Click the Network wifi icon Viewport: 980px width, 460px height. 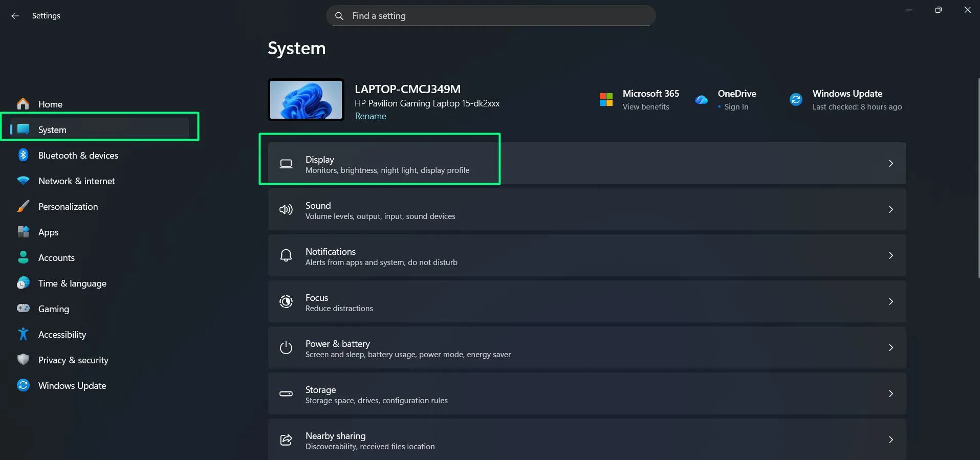pyautogui.click(x=23, y=181)
